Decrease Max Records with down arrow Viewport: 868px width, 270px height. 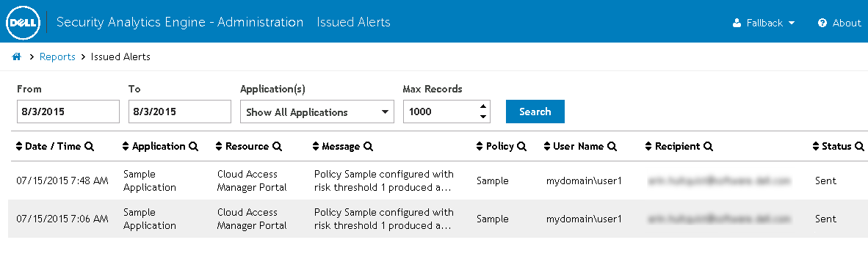482,116
